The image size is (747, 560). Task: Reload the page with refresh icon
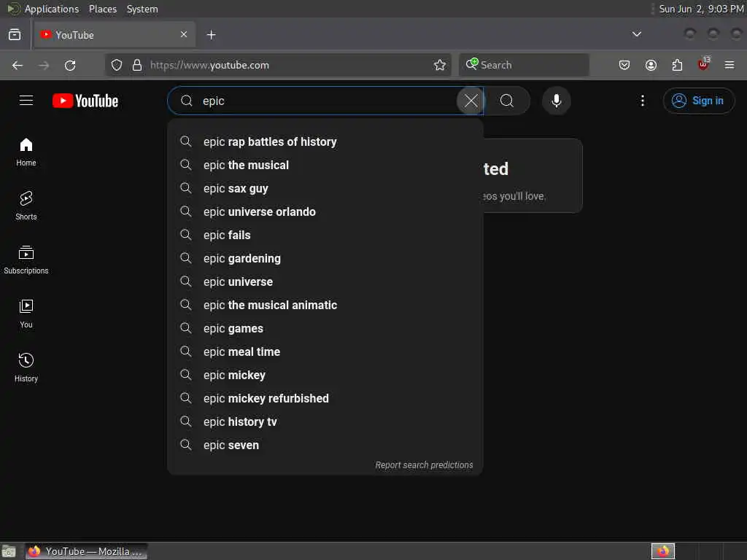tap(70, 65)
